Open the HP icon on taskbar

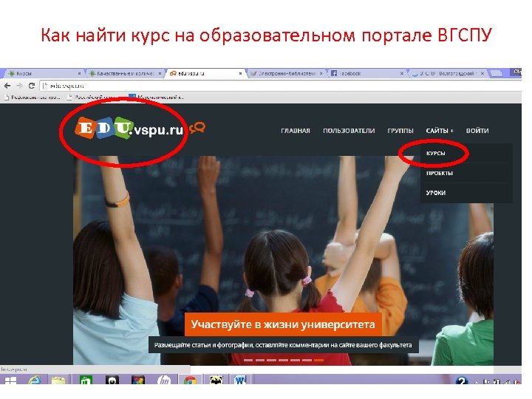(164, 381)
